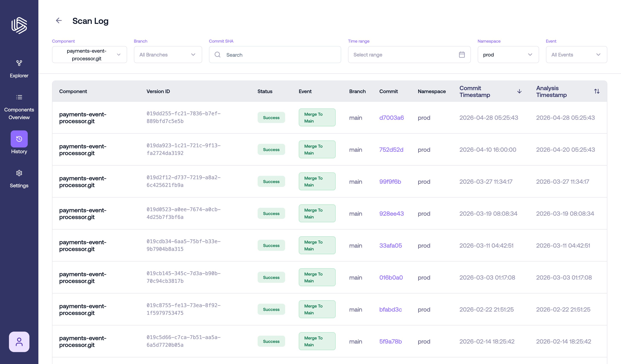
Task: Click the Event column header
Action: click(305, 91)
